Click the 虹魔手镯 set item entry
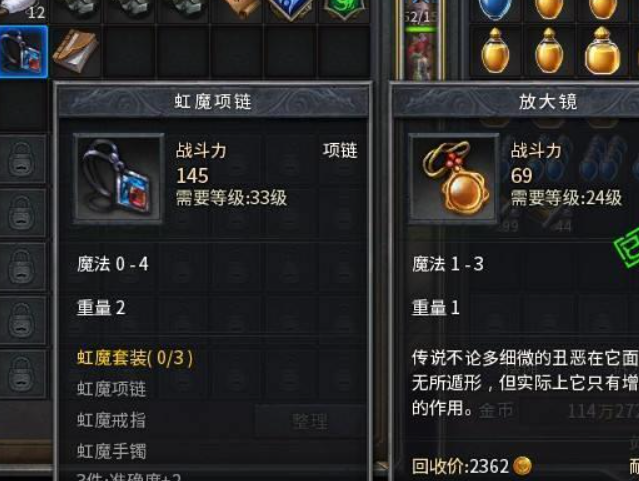 (x=111, y=451)
